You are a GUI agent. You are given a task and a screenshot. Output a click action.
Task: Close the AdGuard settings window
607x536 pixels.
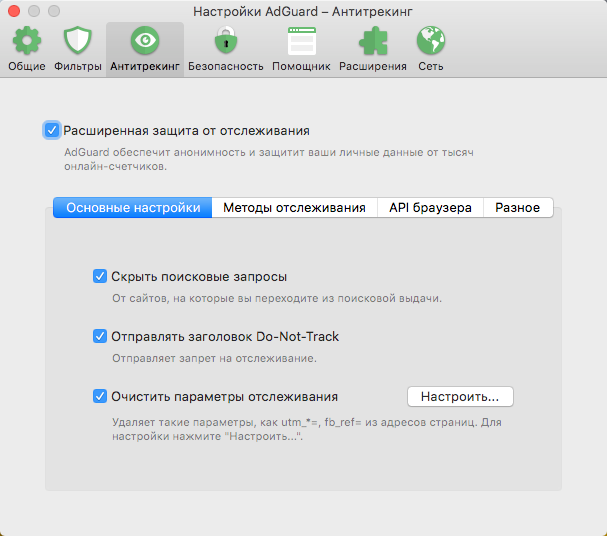pos(14,10)
